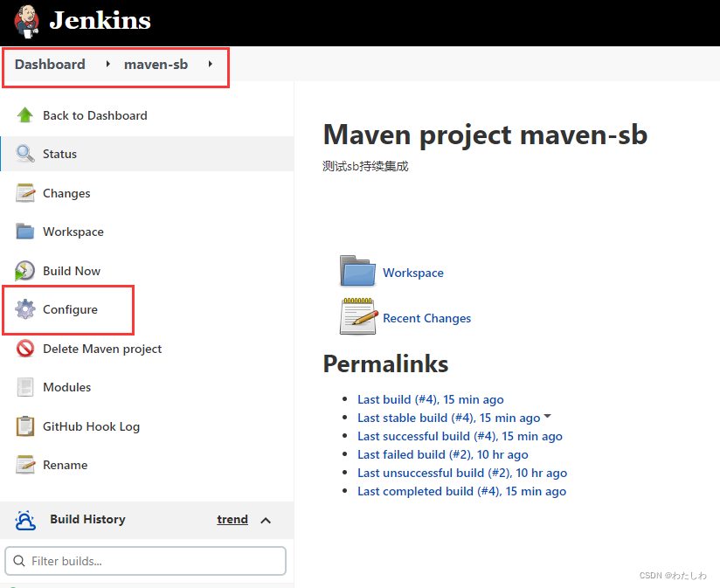Open Last unsuccessful build (#2) permalink

462,473
